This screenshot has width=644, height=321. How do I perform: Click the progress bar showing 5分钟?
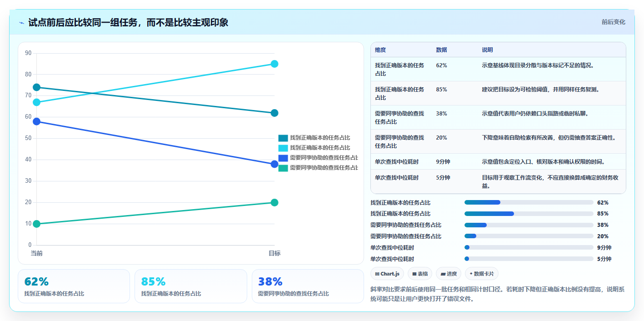(x=529, y=259)
